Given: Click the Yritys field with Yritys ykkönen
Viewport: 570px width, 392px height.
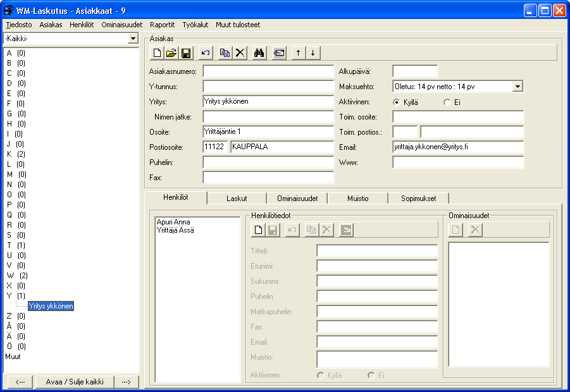Looking at the screenshot, I should (x=268, y=102).
